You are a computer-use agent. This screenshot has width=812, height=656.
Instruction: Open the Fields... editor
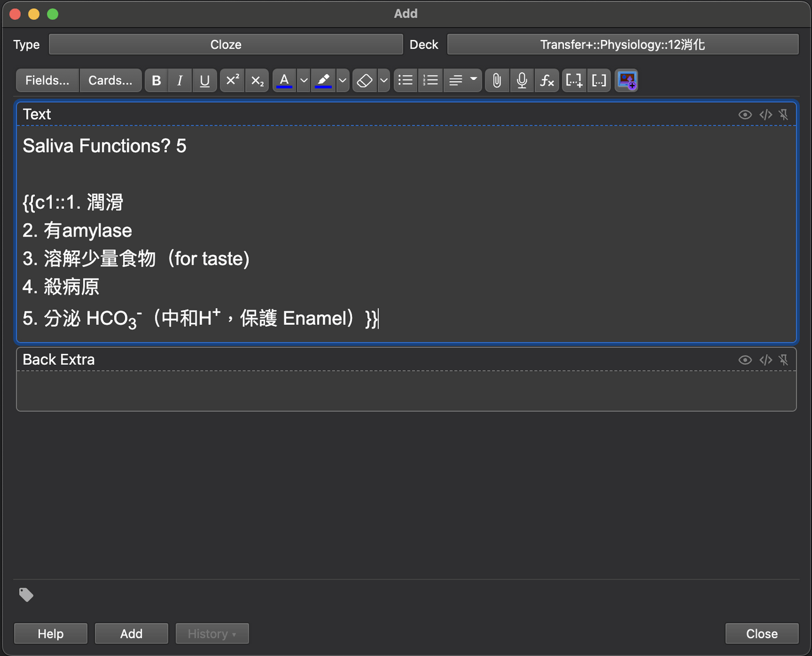48,81
